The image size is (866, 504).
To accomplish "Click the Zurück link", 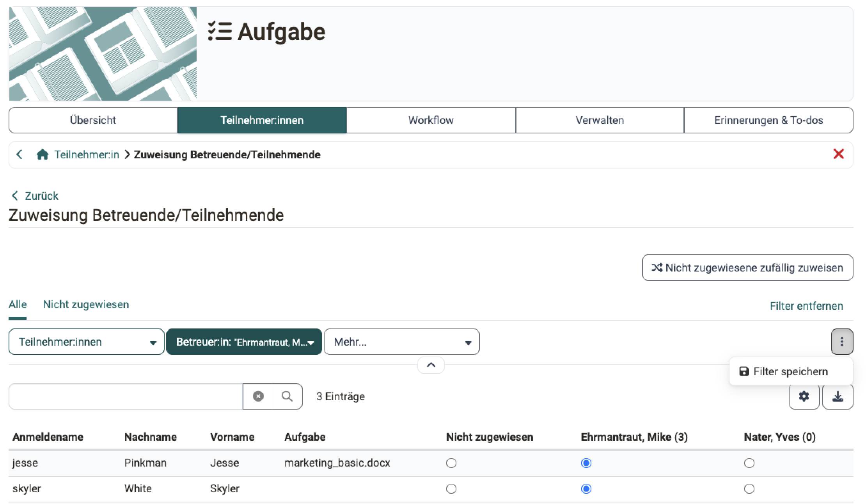I will coord(35,196).
